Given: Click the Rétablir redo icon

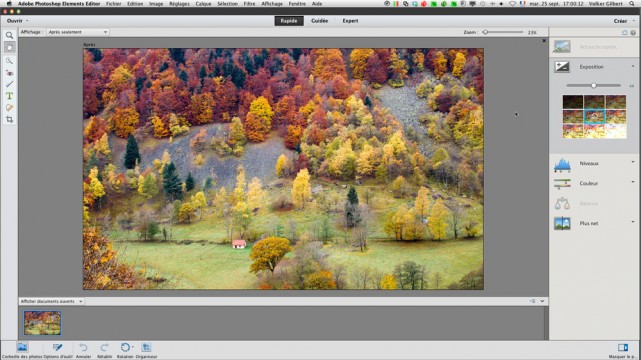Looking at the screenshot, I should (x=105, y=347).
